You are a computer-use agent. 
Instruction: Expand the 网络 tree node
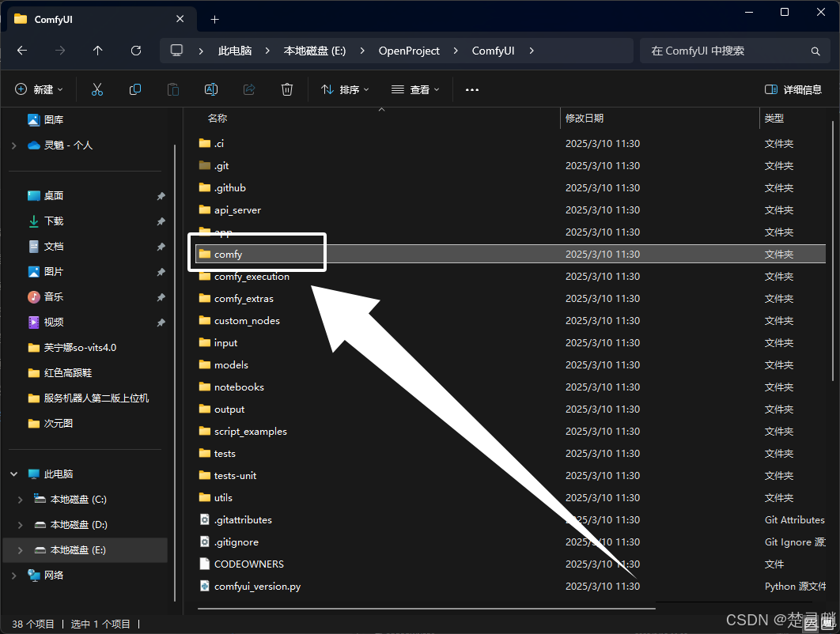[14, 575]
